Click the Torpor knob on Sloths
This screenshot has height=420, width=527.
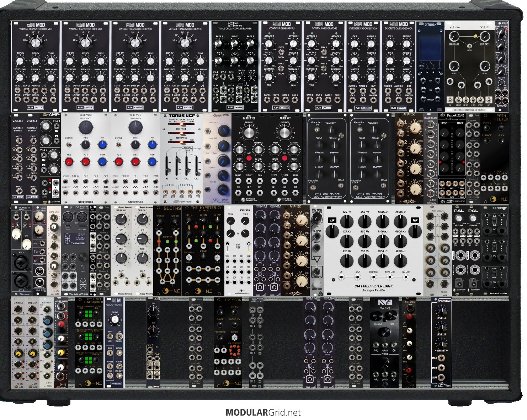pyautogui.click(x=175, y=222)
